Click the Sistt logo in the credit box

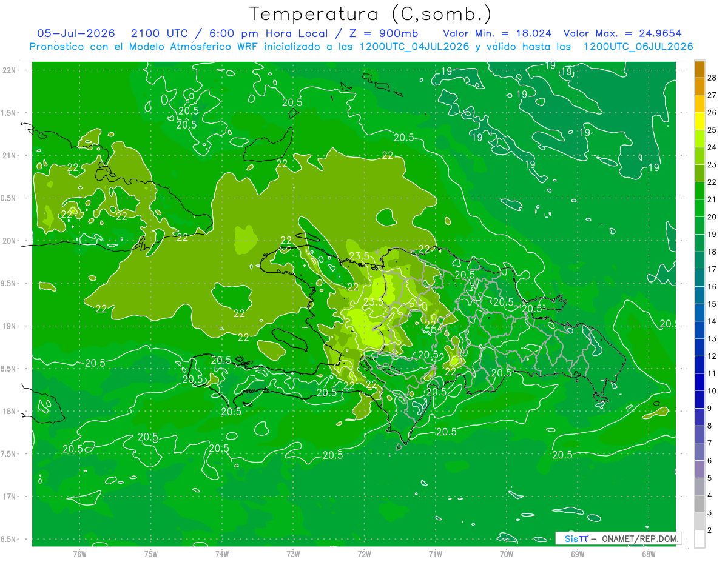point(576,538)
